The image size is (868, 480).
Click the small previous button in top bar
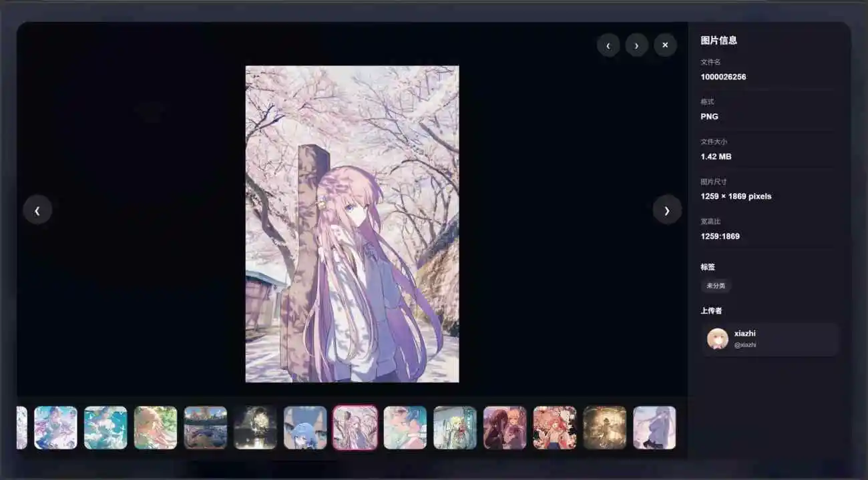pyautogui.click(x=608, y=45)
